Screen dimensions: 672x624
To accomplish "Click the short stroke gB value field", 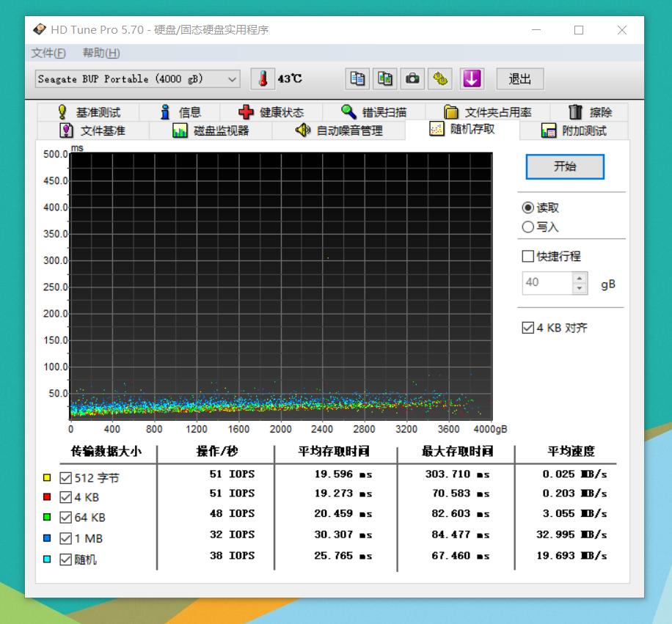I will click(547, 283).
